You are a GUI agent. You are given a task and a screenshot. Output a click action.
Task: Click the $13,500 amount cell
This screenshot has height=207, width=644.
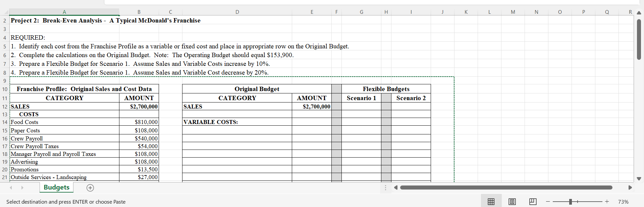(x=139, y=169)
